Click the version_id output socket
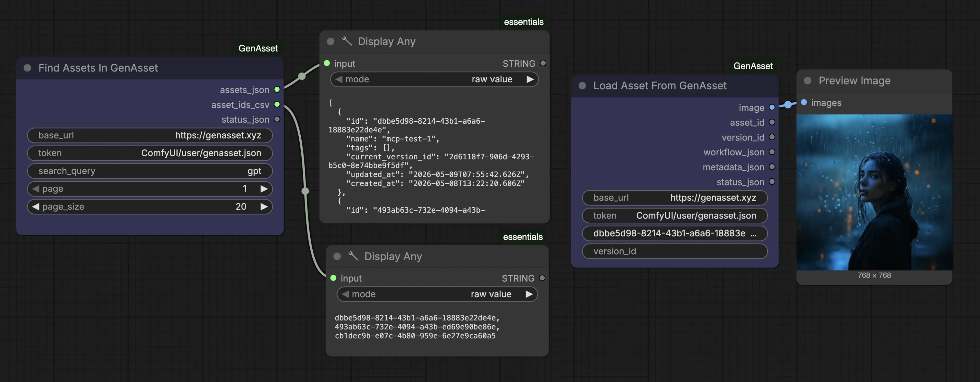The width and height of the screenshot is (980, 382). tap(772, 137)
